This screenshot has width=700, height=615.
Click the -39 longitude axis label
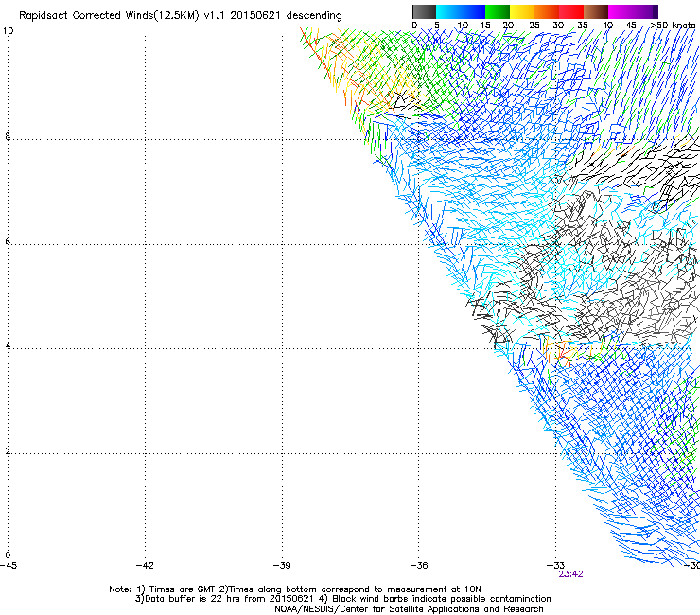(282, 566)
